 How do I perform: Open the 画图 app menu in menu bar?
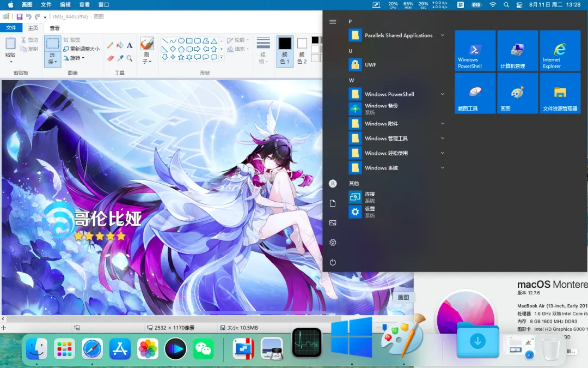(27, 4)
